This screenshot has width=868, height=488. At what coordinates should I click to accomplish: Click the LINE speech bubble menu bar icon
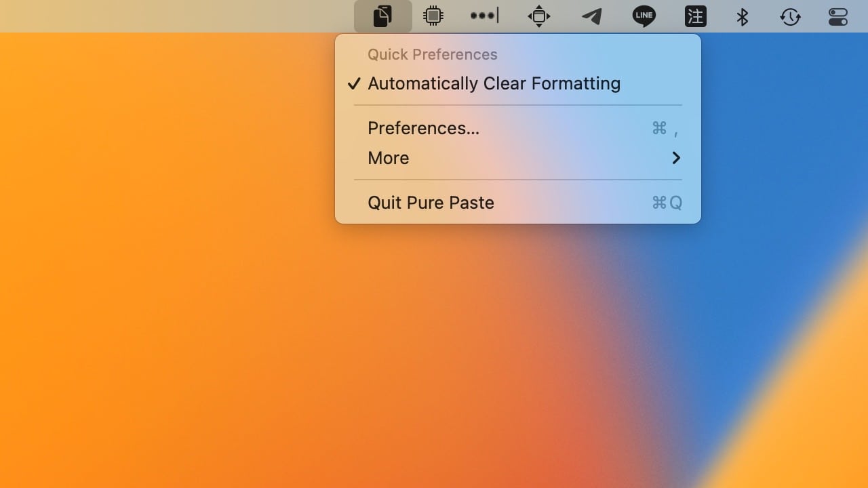pos(644,16)
